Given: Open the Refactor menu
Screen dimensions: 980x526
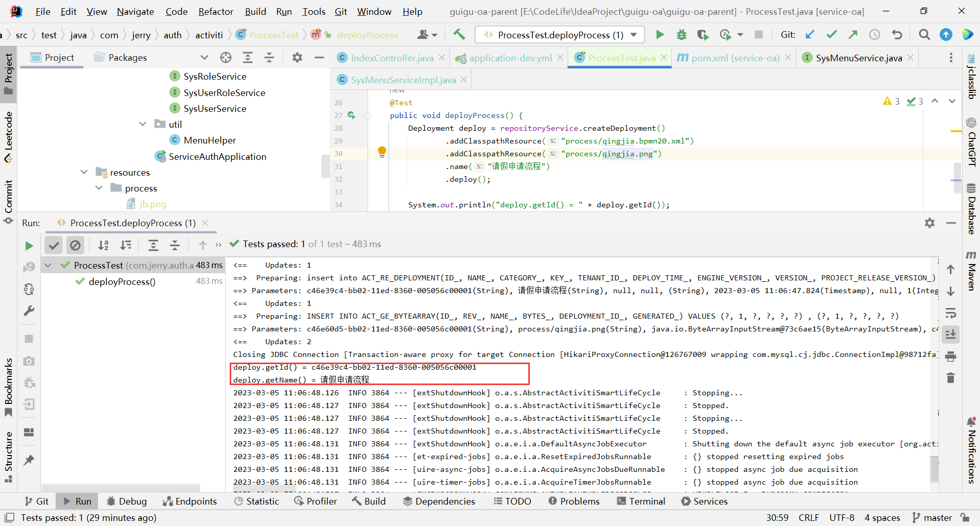Looking at the screenshot, I should click(x=215, y=11).
